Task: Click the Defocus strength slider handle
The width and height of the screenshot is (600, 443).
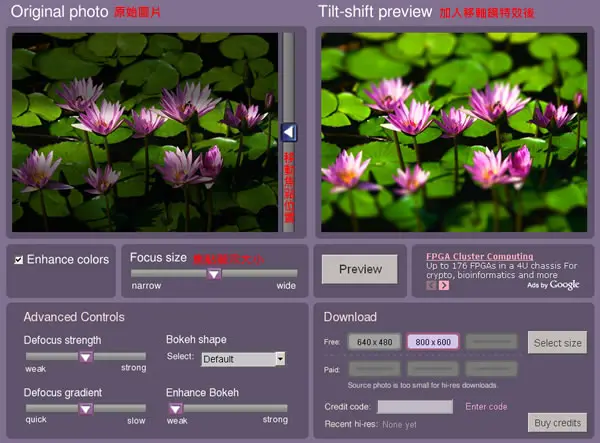Action: [x=86, y=357]
